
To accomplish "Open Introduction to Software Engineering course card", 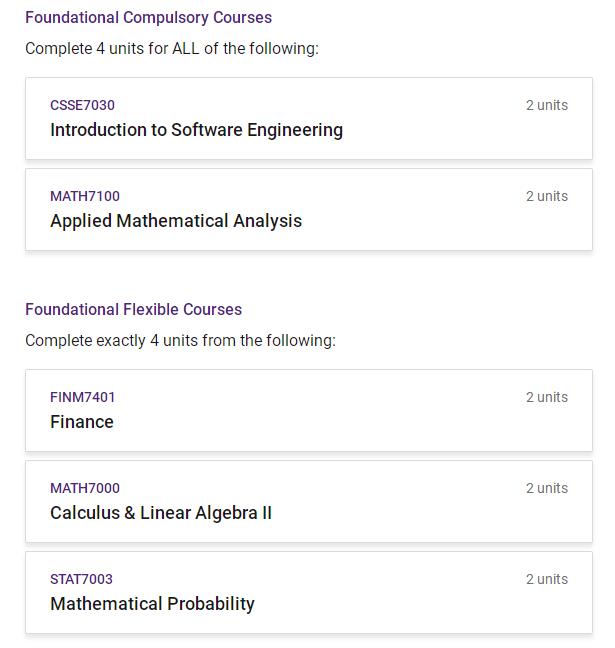I will [x=309, y=118].
